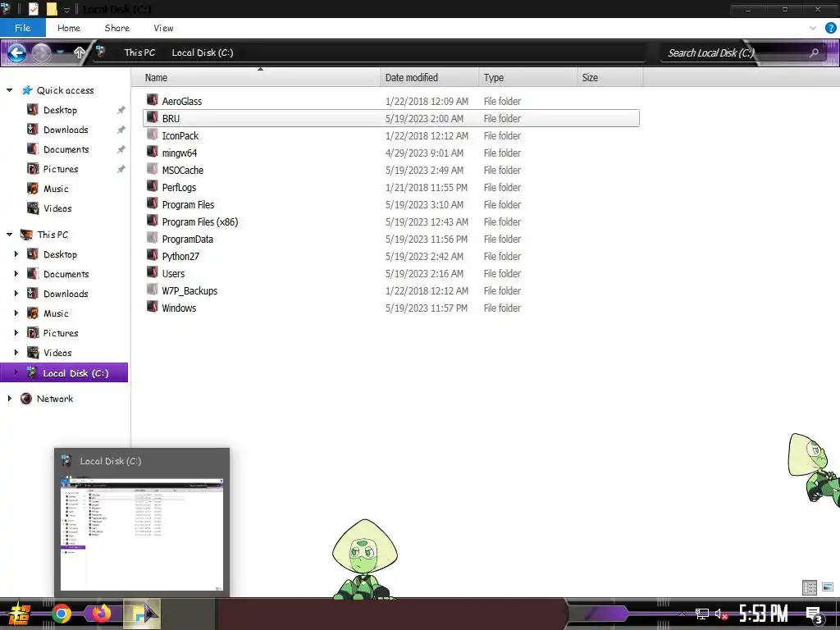
Task: Open the File ribbon tab
Action: point(22,28)
